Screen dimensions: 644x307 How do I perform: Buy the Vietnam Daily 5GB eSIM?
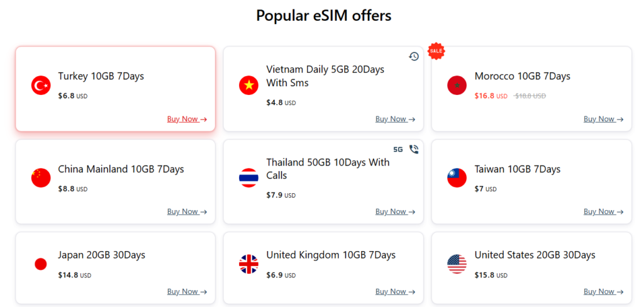pyautogui.click(x=395, y=119)
